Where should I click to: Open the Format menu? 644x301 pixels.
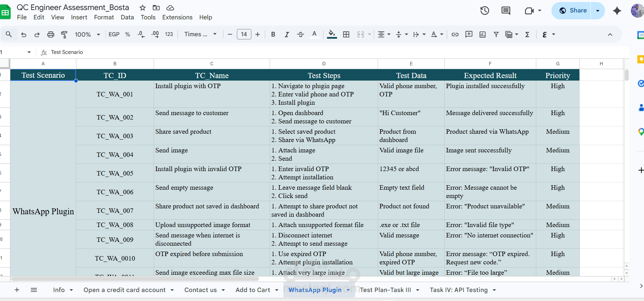[104, 17]
